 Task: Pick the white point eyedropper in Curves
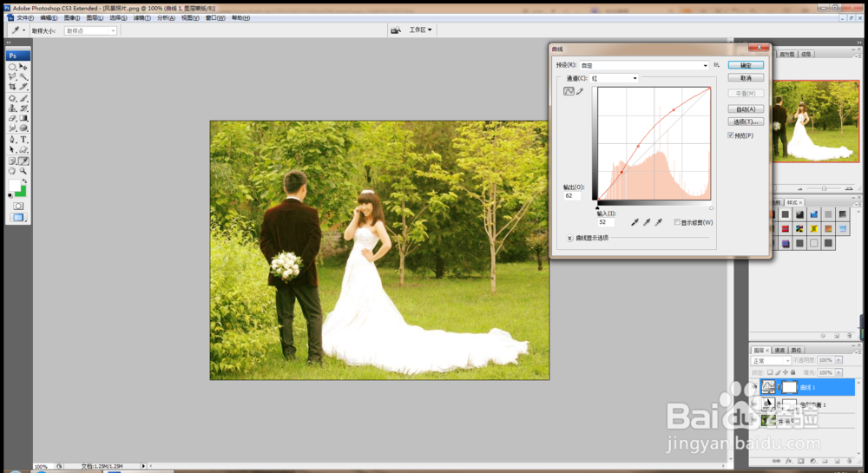[x=658, y=222]
